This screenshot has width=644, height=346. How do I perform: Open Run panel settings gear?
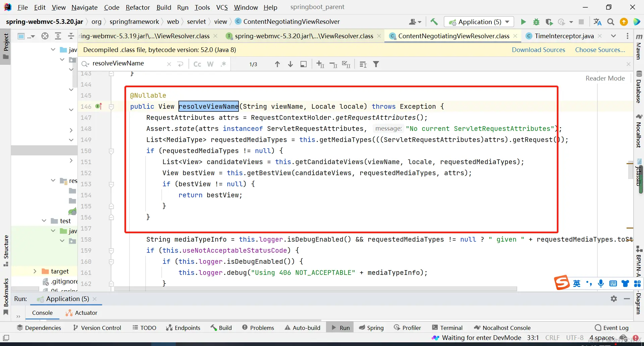614,299
